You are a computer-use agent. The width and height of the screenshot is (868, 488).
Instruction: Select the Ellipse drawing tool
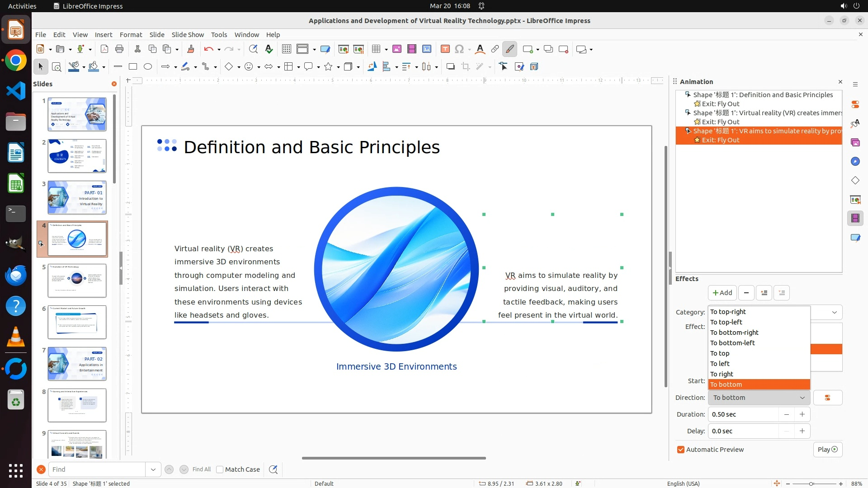tap(148, 67)
